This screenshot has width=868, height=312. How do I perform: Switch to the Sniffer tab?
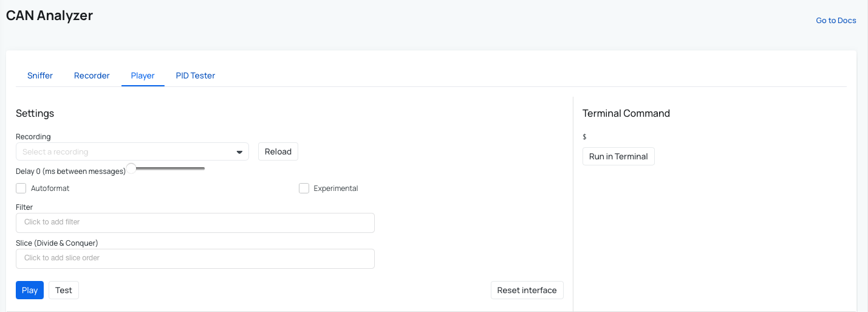(x=40, y=75)
